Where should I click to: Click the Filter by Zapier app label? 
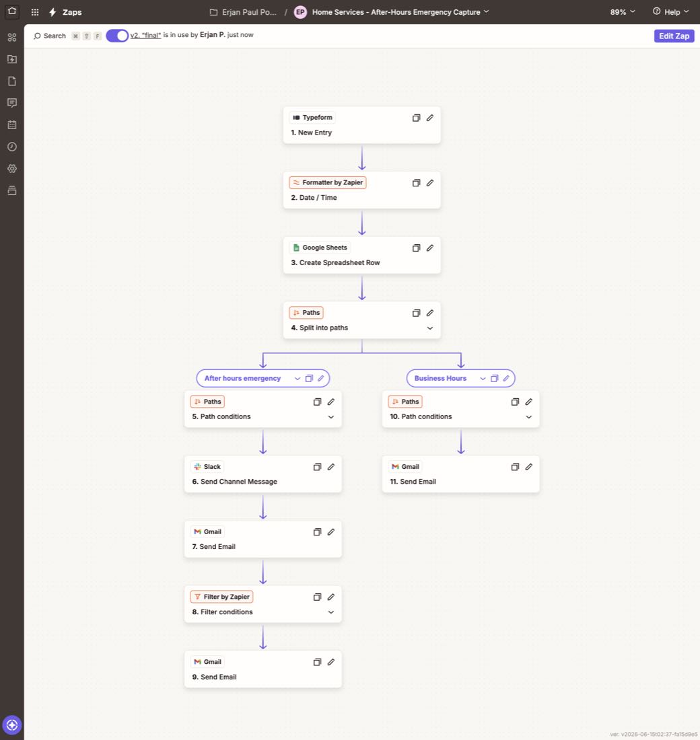click(221, 597)
